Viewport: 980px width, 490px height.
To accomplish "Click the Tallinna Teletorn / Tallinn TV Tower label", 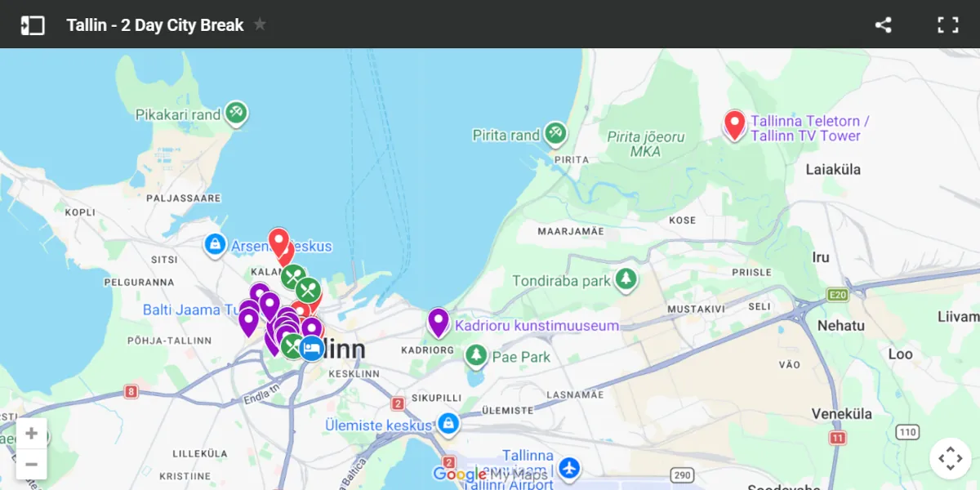I will pos(809,128).
